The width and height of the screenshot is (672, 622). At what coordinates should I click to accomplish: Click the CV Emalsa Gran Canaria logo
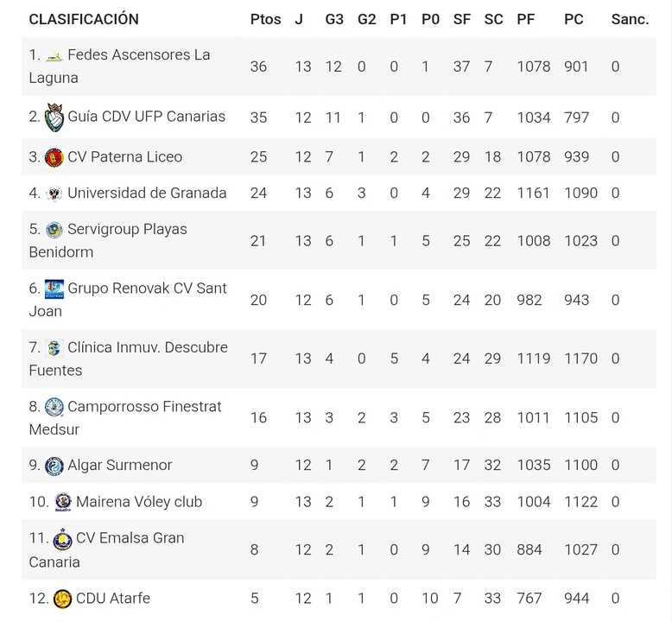[x=63, y=539]
